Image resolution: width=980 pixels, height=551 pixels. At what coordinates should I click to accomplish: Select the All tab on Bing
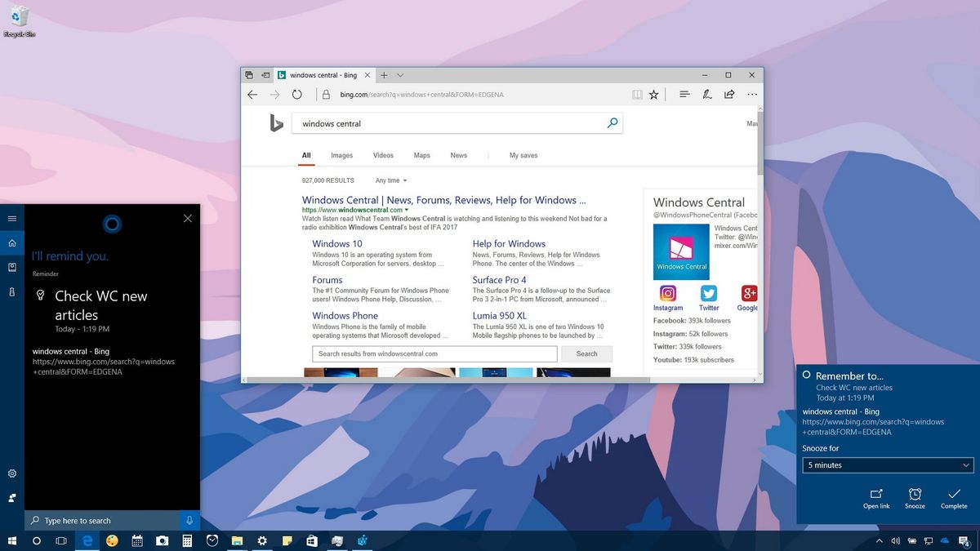306,155
